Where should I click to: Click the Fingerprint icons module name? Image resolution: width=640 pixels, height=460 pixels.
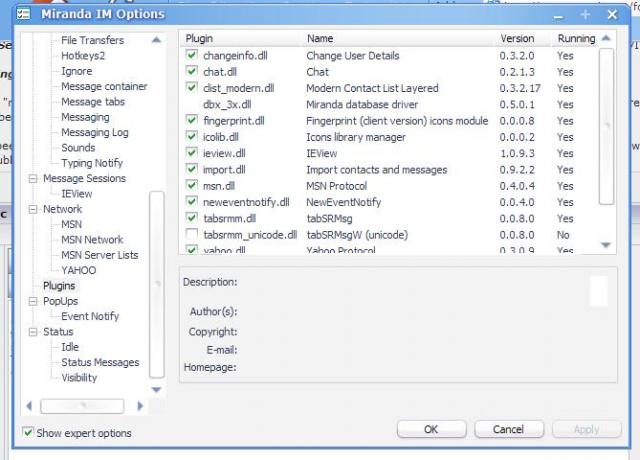(x=397, y=120)
